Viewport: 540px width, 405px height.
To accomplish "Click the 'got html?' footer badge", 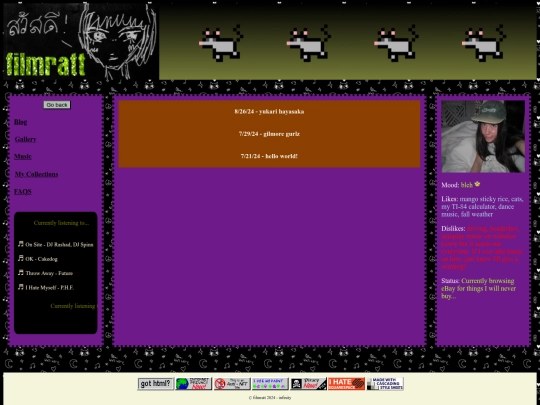I will (x=156, y=384).
